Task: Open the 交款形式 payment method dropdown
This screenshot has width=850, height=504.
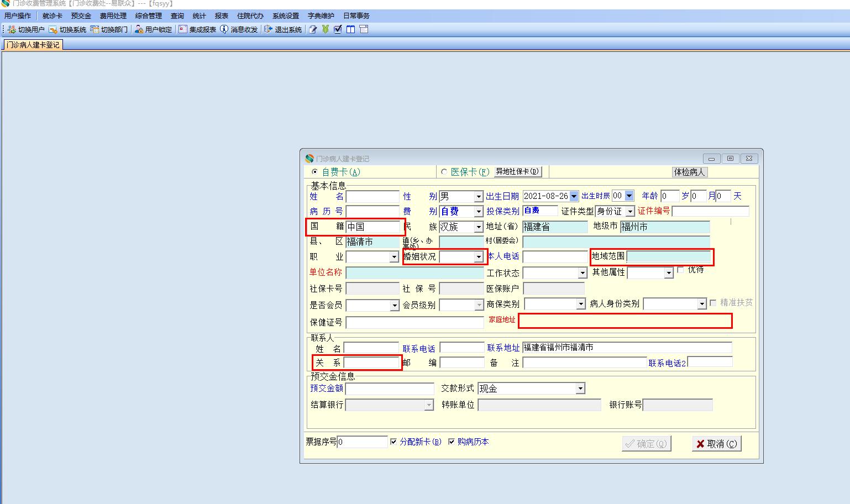Action: (x=580, y=389)
